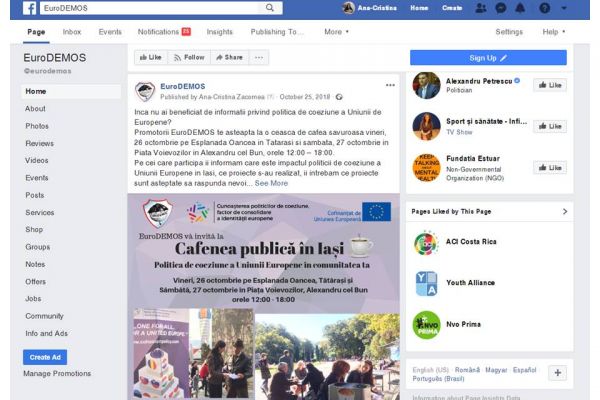Viewport: 600px width, 400px height.
Task: Click the Share button
Action: 229,57
